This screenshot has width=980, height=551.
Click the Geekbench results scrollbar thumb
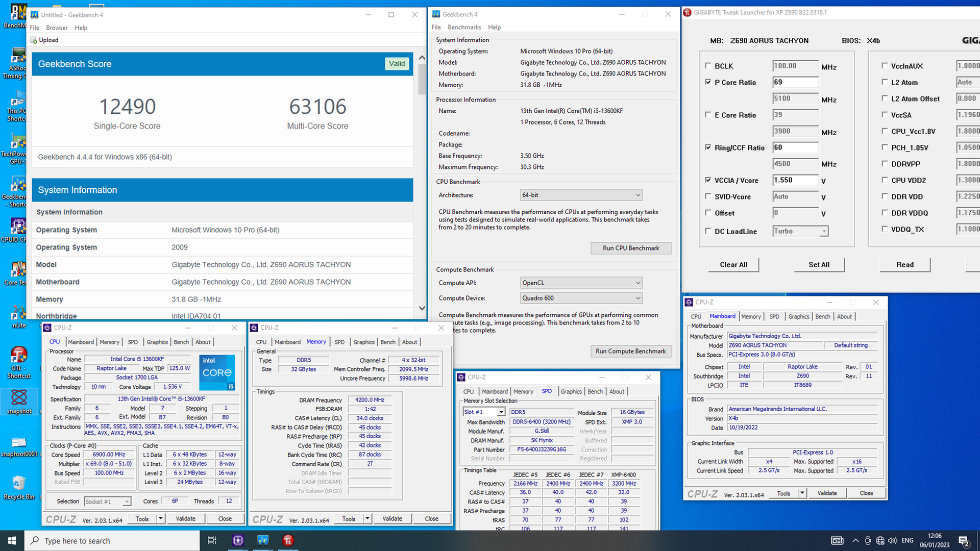(422, 79)
